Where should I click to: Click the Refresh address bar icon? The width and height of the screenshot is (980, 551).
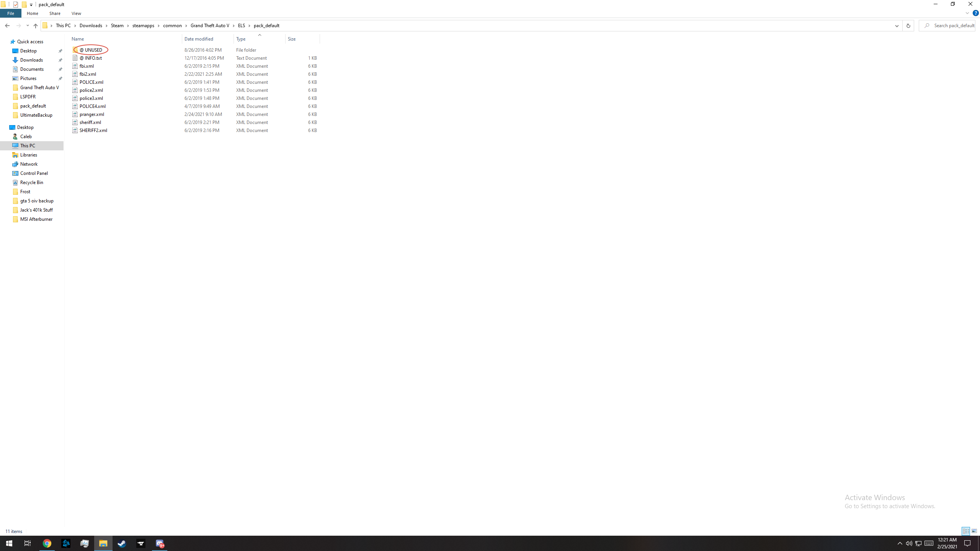click(x=908, y=26)
